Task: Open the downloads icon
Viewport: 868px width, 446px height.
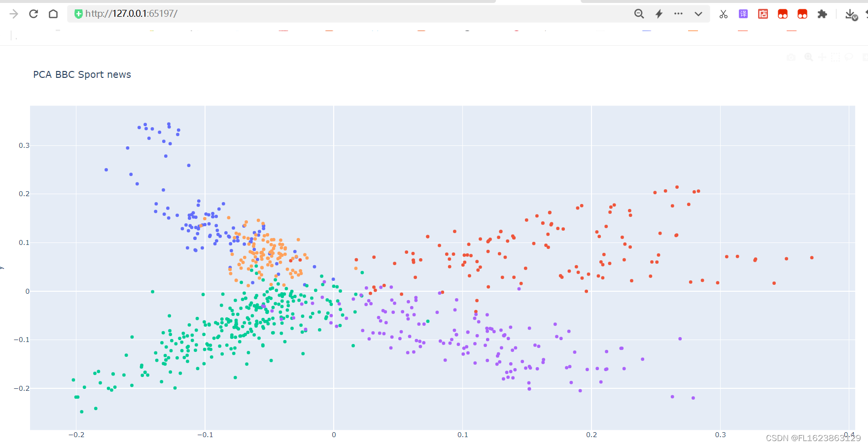Action: (x=851, y=15)
